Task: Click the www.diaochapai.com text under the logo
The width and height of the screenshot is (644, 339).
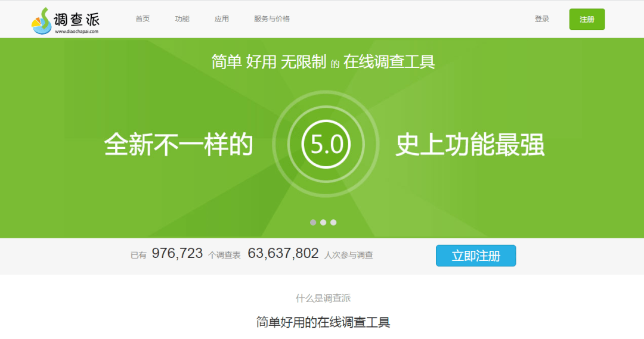Action: coord(76,32)
